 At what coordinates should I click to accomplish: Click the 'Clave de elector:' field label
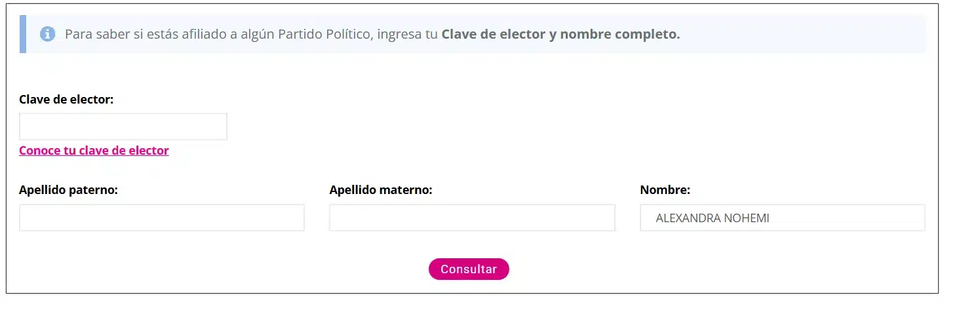[x=66, y=100]
